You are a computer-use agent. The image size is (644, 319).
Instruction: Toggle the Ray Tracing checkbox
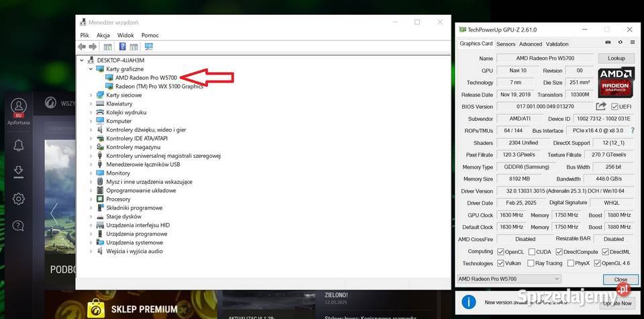(x=531, y=263)
